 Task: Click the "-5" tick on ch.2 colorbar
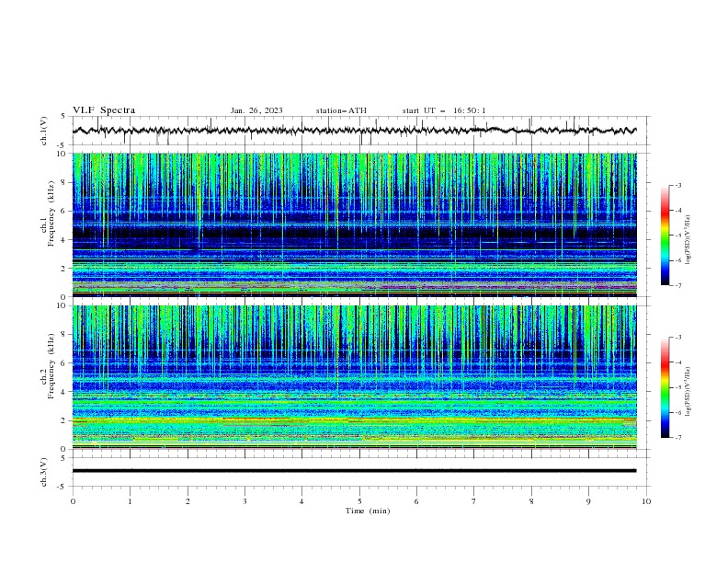(677, 387)
